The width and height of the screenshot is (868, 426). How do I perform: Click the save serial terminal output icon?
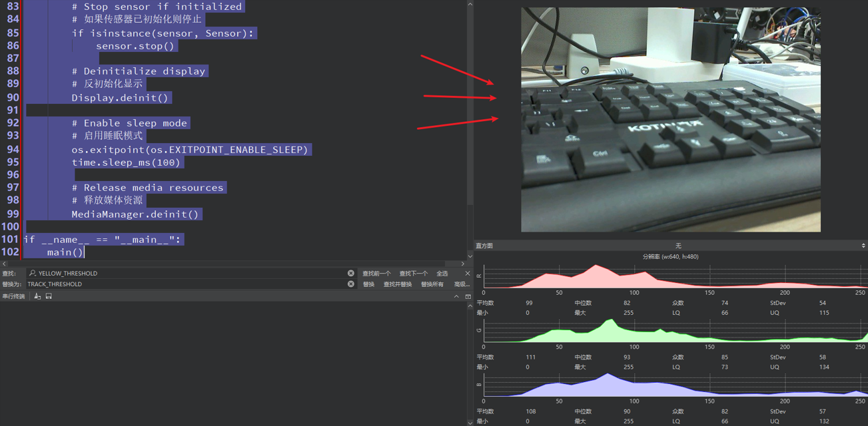click(49, 296)
